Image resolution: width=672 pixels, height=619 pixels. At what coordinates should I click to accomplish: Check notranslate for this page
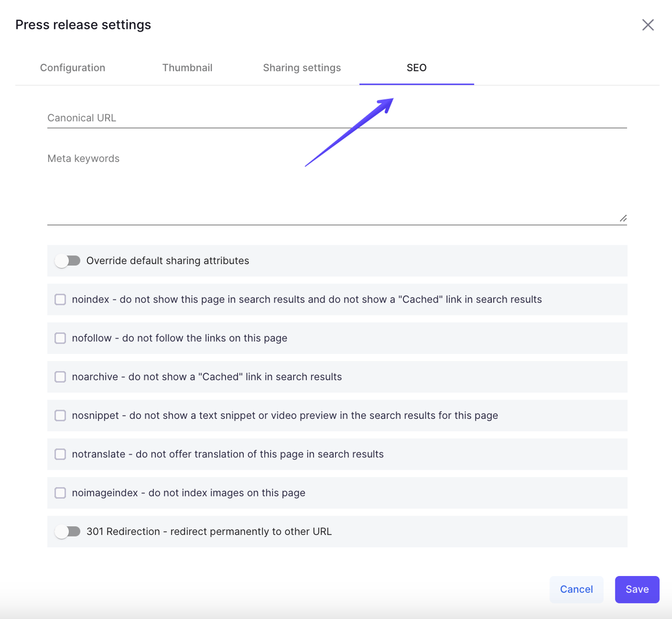(60, 454)
